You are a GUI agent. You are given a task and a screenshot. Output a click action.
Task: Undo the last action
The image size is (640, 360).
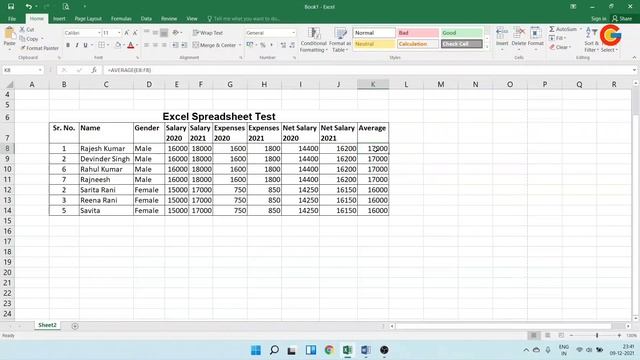[x=28, y=7]
